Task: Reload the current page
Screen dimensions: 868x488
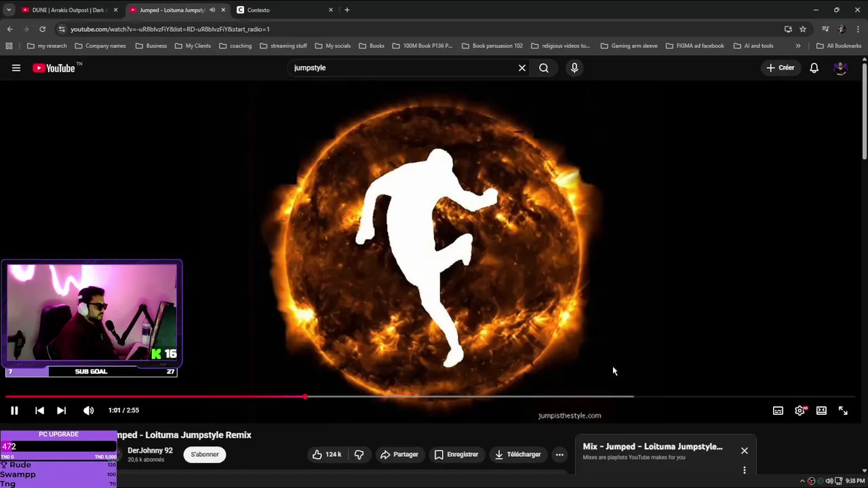Action: tap(42, 29)
